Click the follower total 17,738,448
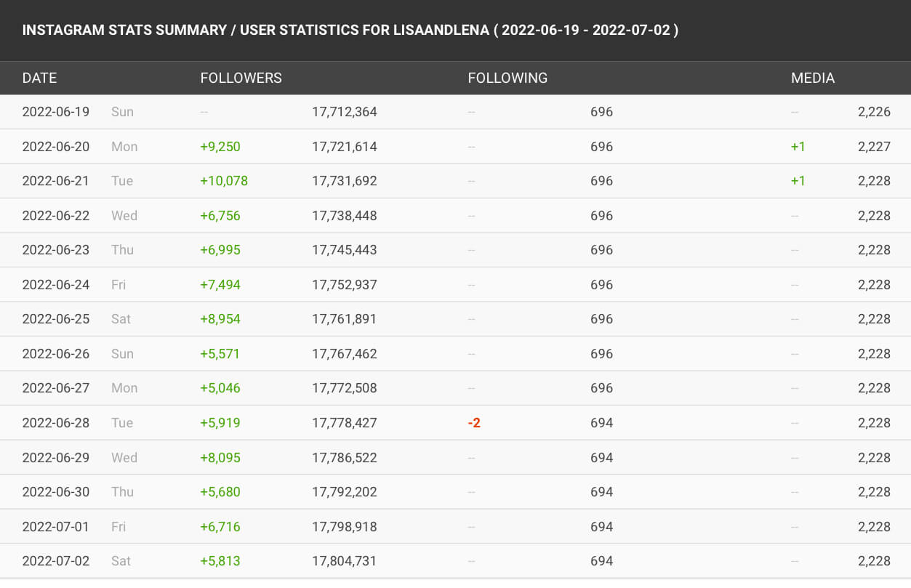911x588 pixels. [x=345, y=216]
